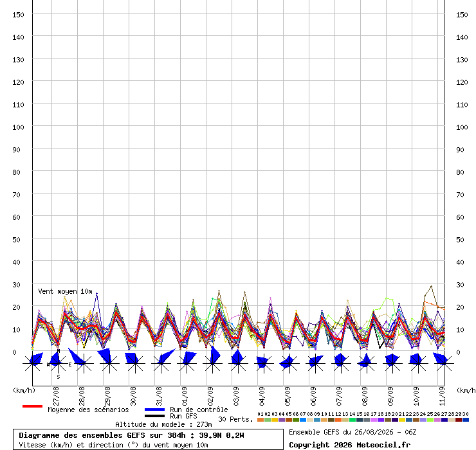Click 'Altitude du modele : 273m' text
Image resolution: width=476 pixels, height=450 pixels.
coord(163,424)
